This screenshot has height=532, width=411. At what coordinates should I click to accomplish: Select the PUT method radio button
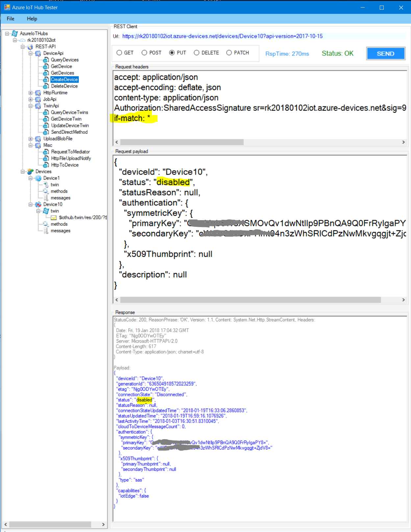point(172,53)
